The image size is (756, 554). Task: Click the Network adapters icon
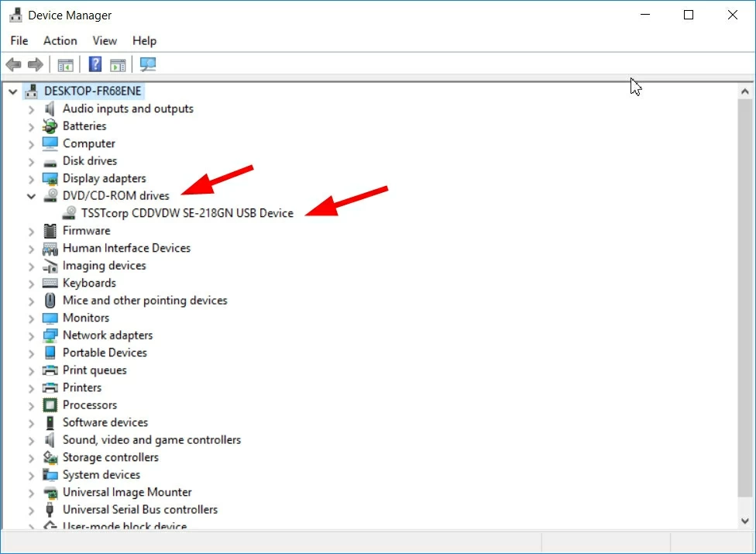(50, 335)
